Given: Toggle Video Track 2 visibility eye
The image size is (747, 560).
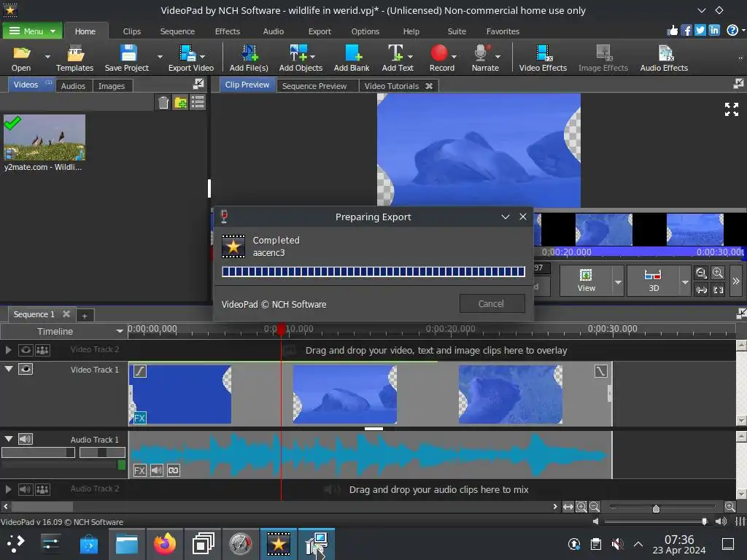Looking at the screenshot, I should 26,350.
